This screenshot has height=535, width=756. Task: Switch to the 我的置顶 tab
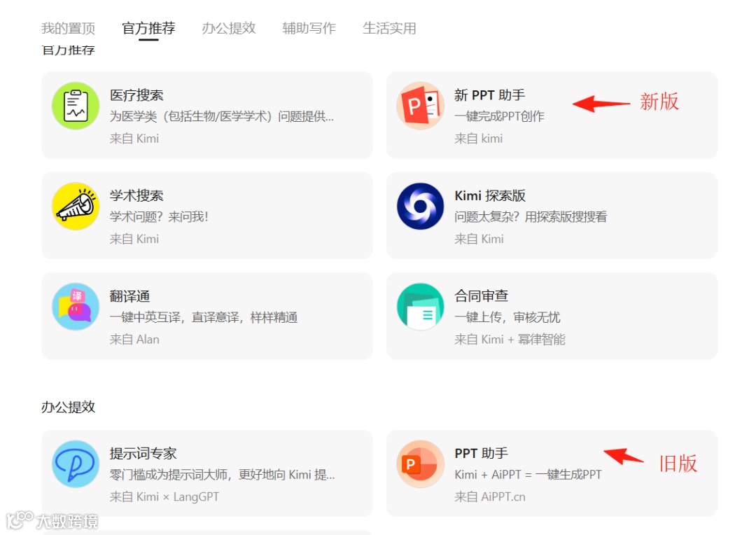click(68, 29)
